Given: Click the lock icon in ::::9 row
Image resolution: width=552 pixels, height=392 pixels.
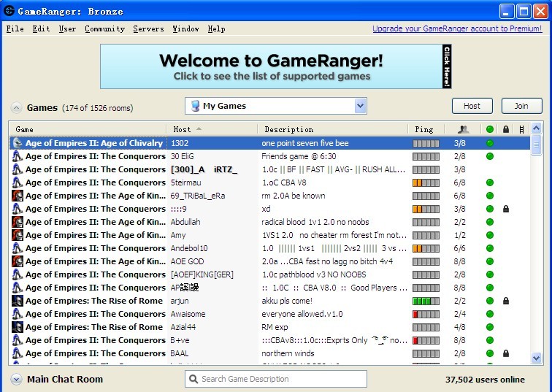Looking at the screenshot, I should pos(506,209).
